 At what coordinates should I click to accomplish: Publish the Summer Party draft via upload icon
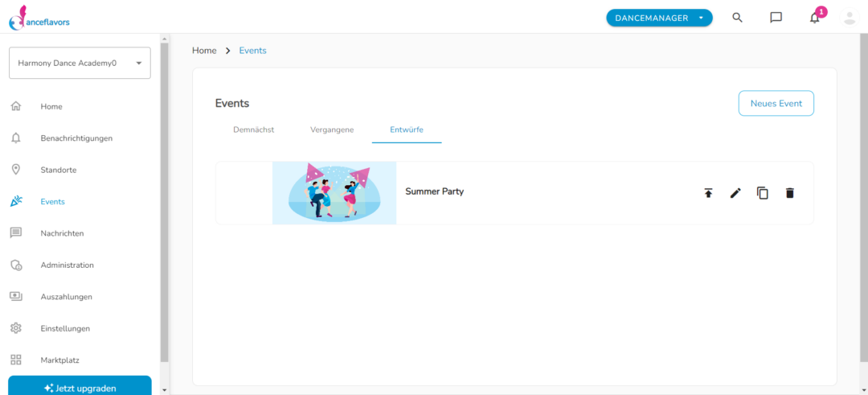(x=708, y=193)
